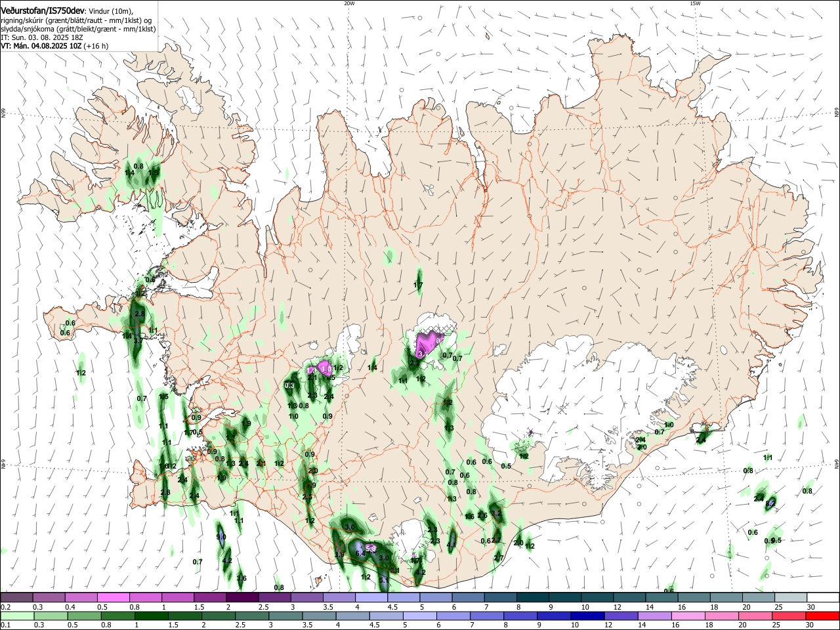Pick light grey 25–30 swatch in snow legend
Viewport: 840px width, 630px height.
791,597
